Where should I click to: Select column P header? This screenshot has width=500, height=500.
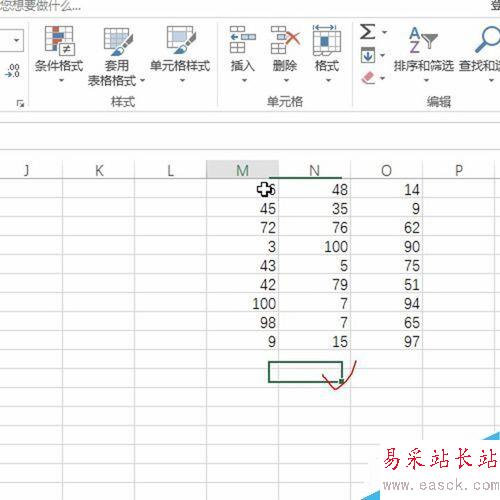pyautogui.click(x=459, y=170)
